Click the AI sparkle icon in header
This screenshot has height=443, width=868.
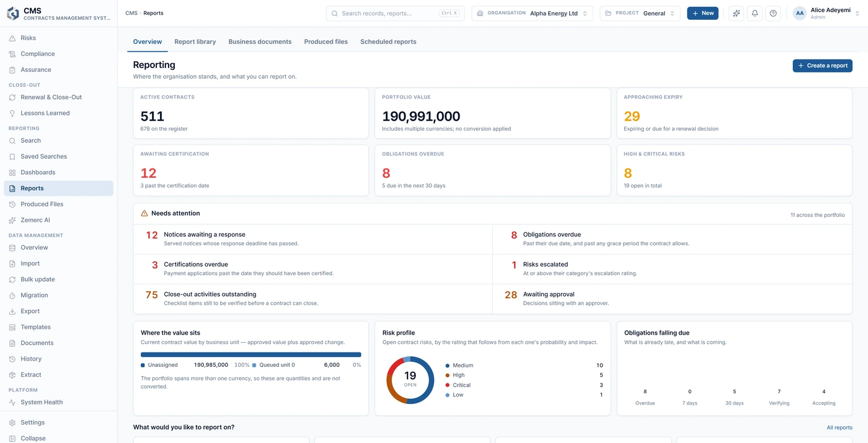coord(736,13)
